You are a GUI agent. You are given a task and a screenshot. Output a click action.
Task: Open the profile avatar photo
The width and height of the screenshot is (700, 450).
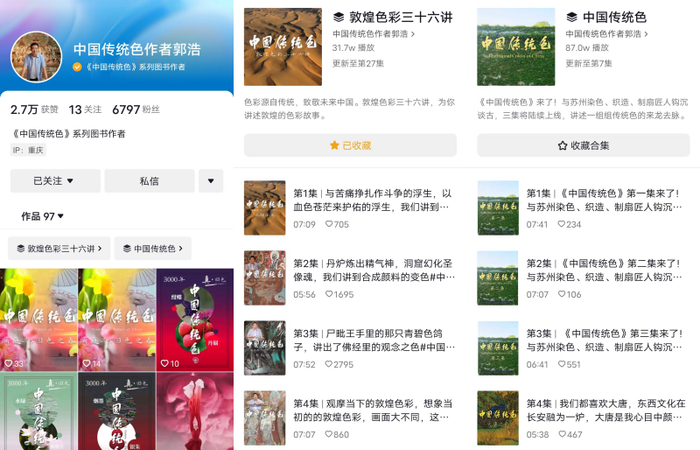(36, 57)
